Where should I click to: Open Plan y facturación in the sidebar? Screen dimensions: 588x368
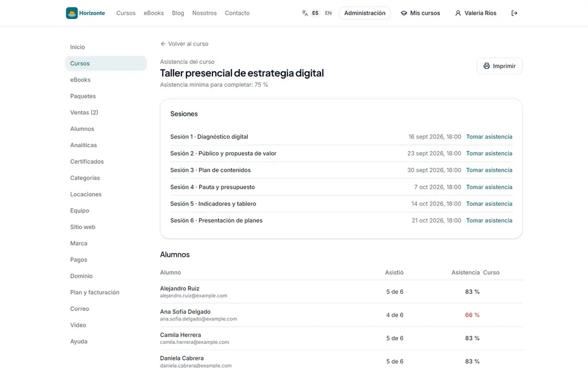(106, 292)
